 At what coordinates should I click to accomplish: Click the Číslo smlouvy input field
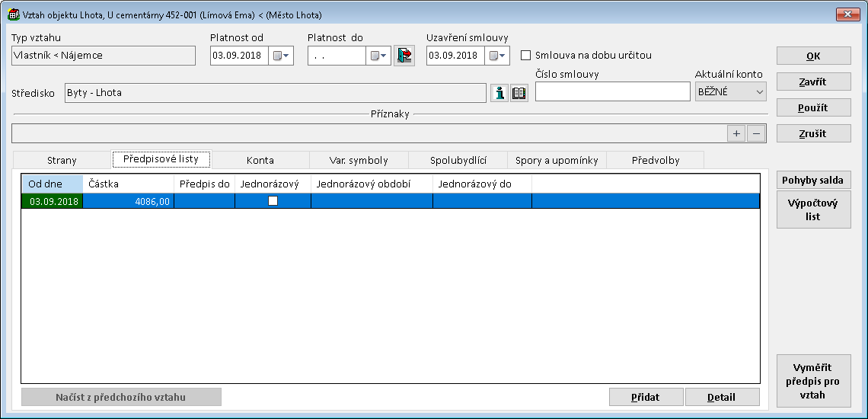(x=612, y=92)
